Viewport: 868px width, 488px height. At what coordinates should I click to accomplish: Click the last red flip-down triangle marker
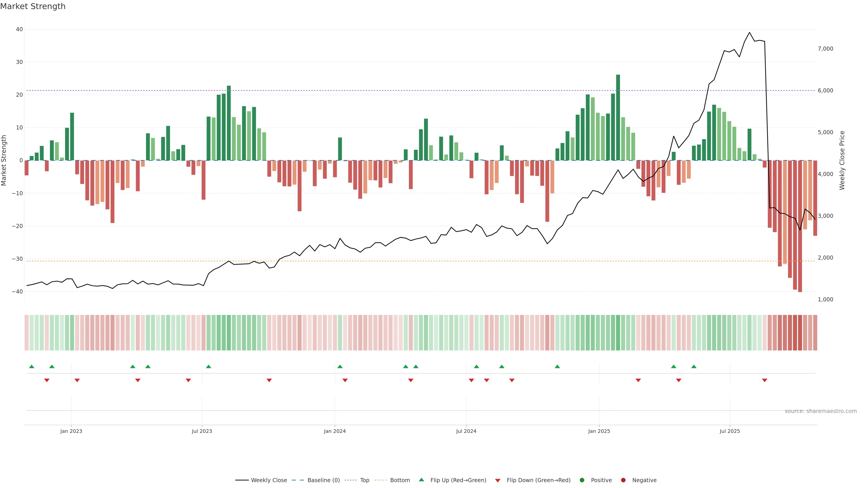coord(764,380)
